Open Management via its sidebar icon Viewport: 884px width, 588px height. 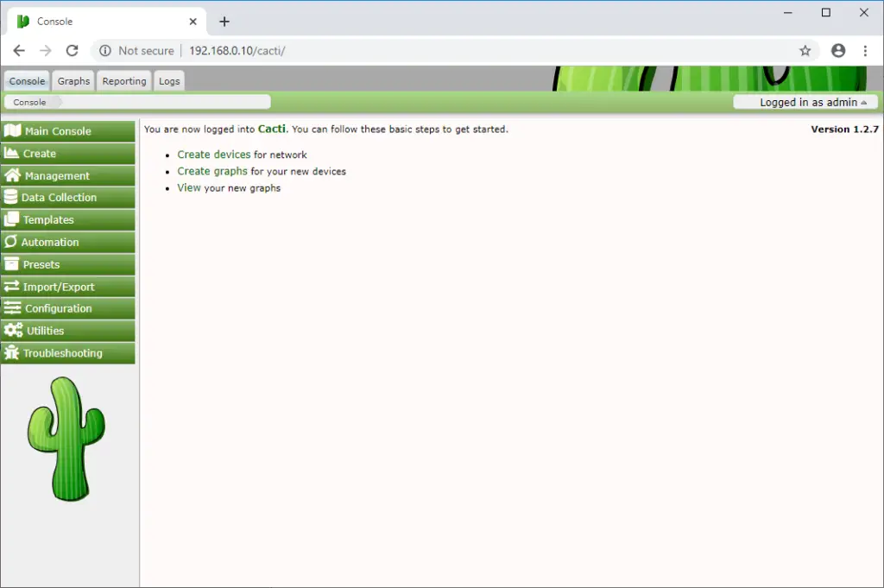click(x=12, y=175)
